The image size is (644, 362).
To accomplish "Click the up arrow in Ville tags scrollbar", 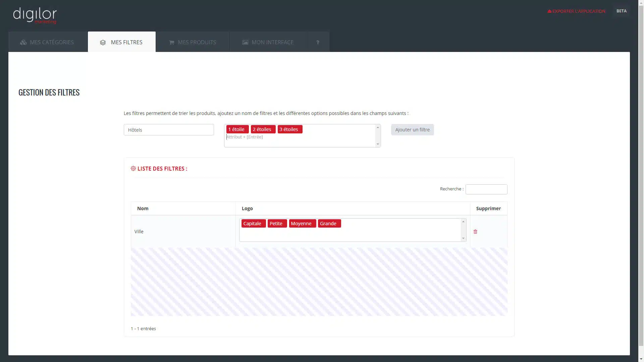I will point(463,222).
